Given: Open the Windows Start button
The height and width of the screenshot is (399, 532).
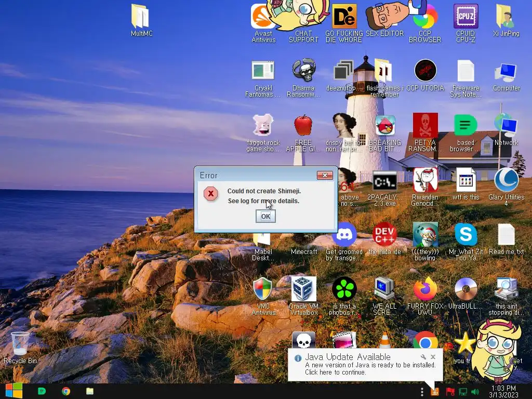Looking at the screenshot, I should pyautogui.click(x=14, y=391).
